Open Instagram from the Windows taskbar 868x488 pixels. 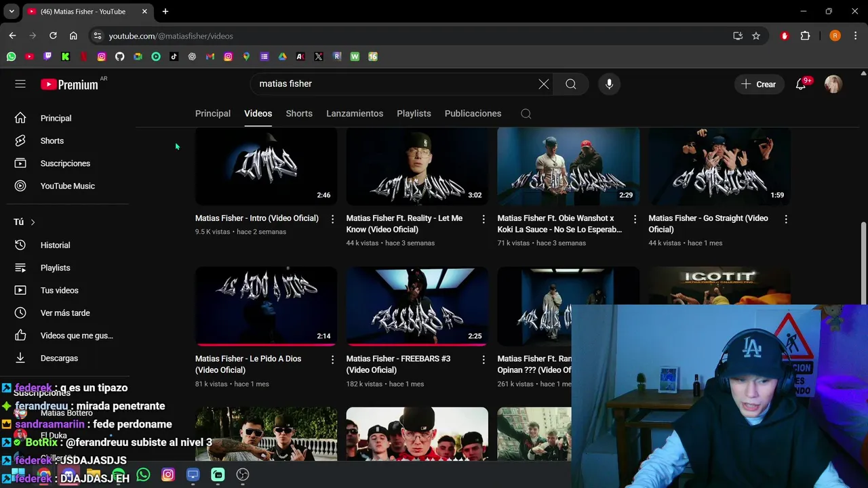(x=168, y=475)
